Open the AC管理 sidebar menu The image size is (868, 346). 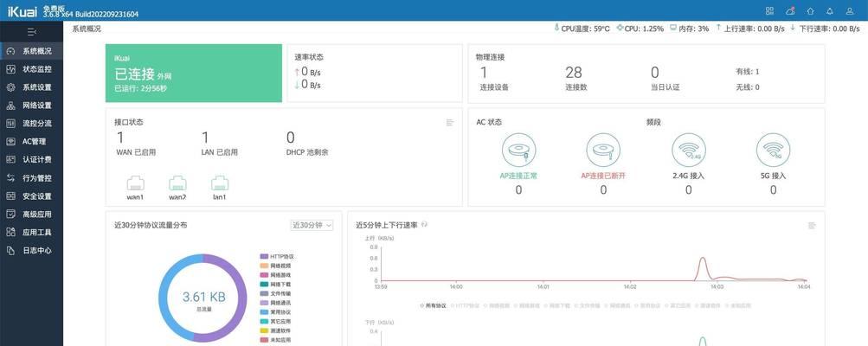point(31,142)
